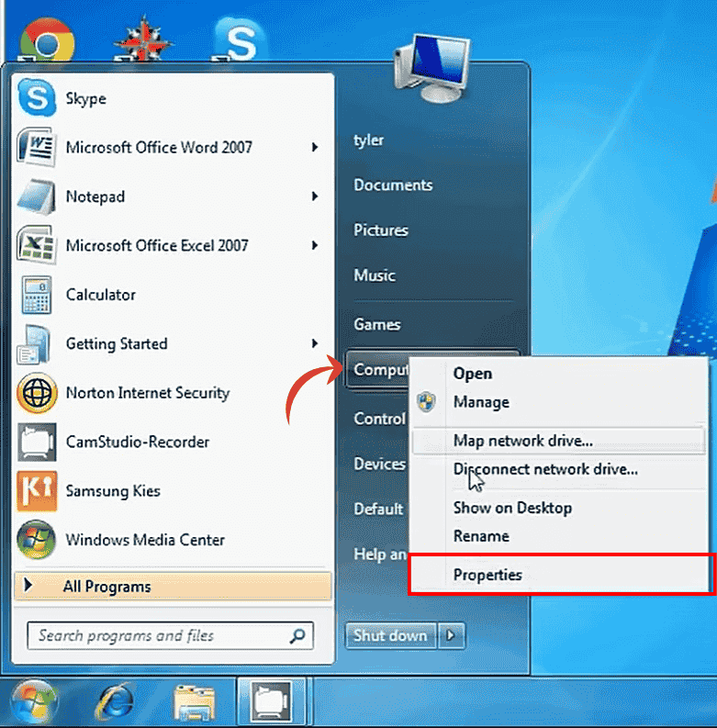
Task: Click the user account computer picture
Action: coord(432,68)
